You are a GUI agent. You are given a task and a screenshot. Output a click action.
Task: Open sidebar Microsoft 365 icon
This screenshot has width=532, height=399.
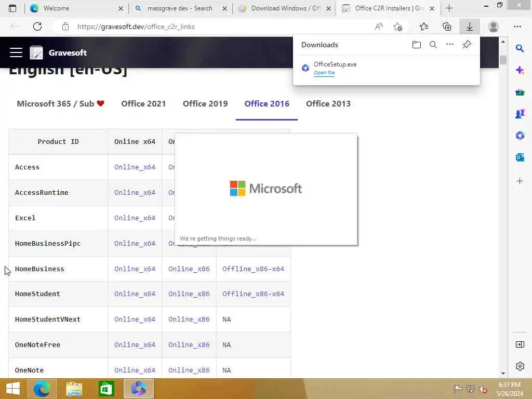pyautogui.click(x=520, y=136)
